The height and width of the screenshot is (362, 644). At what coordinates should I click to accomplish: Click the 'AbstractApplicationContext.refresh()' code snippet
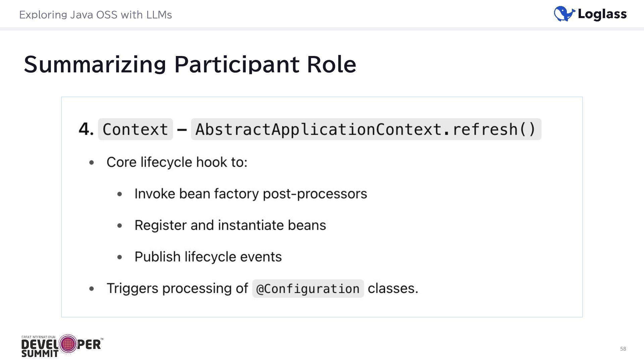pyautogui.click(x=366, y=129)
